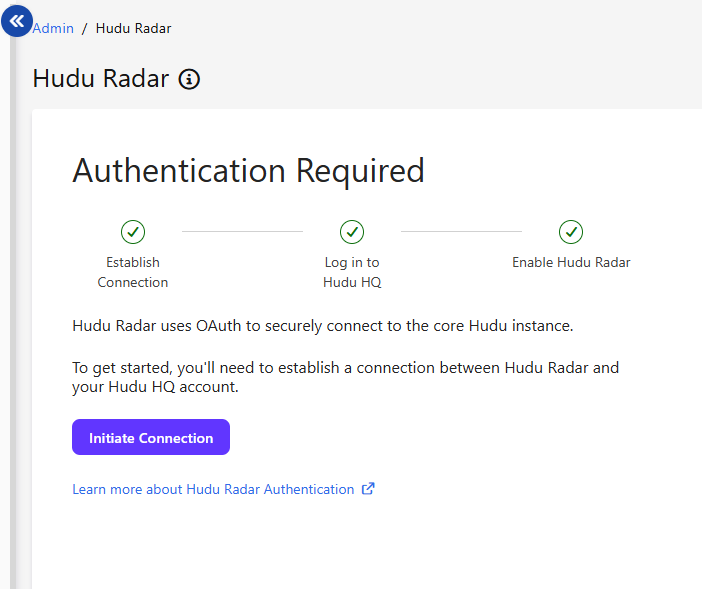Click the Log in to Hudu HQ checkmark
This screenshot has height=589, width=702.
click(352, 232)
